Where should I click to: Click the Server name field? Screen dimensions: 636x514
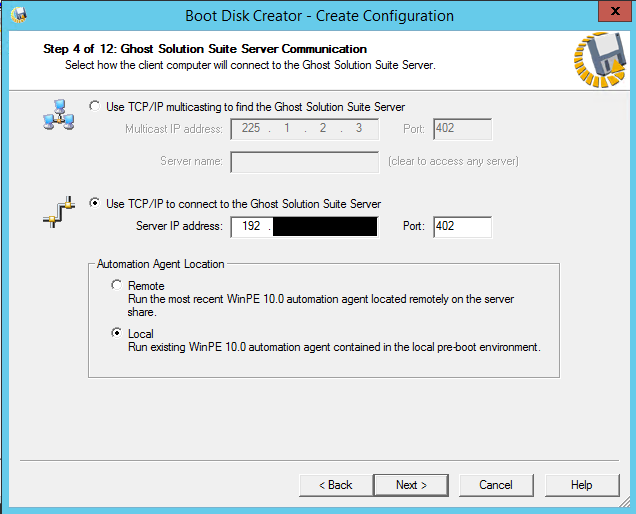click(x=305, y=162)
